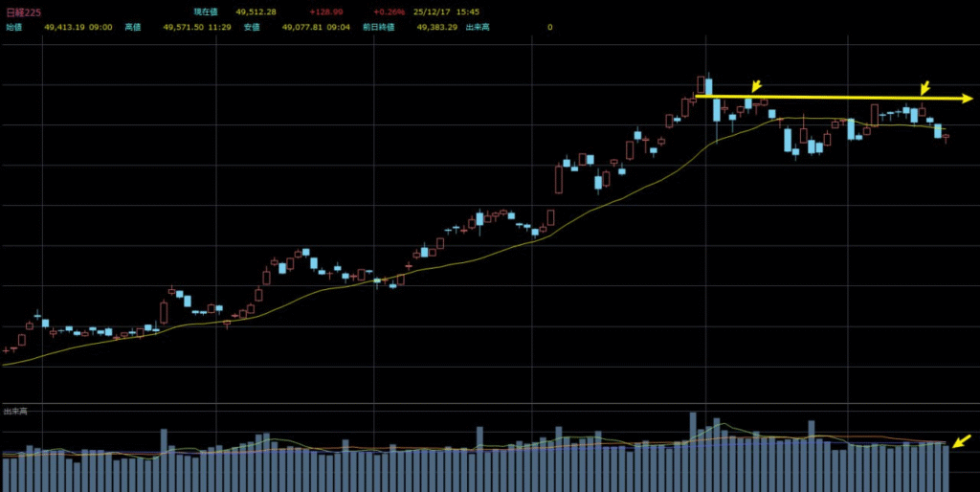
Task: Click the second yellow arrow near the chart's right
Action: [925, 86]
